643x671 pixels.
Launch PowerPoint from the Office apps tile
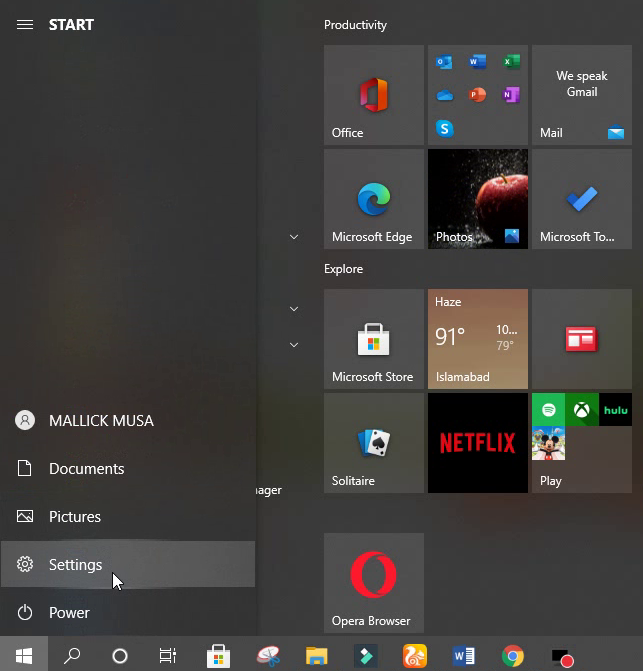477,95
